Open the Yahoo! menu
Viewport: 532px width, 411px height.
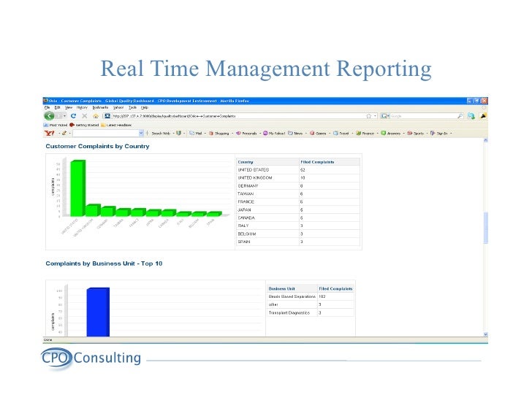(118, 107)
